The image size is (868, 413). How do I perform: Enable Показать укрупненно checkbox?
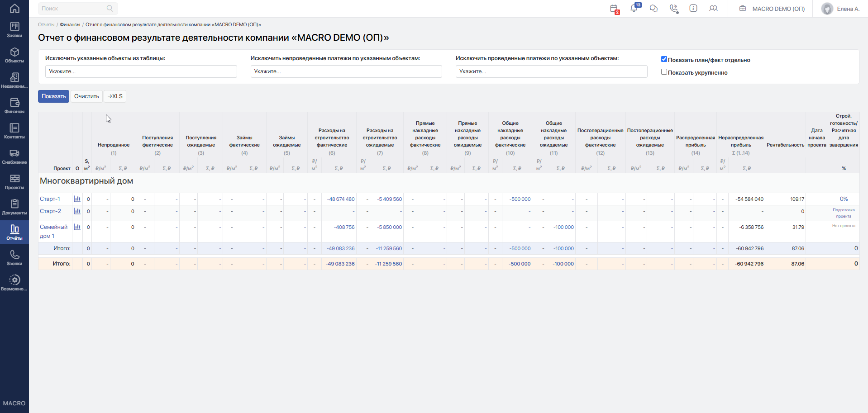coord(664,72)
